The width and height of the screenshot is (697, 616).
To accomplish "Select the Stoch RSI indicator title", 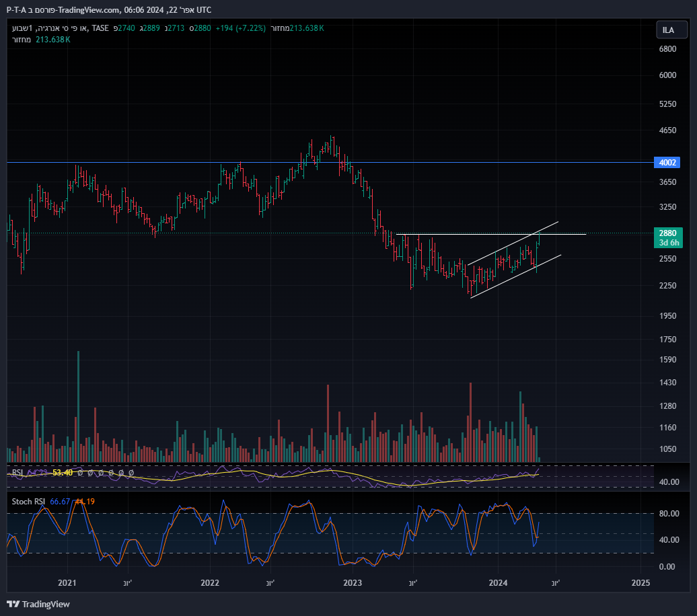I will 28,501.
